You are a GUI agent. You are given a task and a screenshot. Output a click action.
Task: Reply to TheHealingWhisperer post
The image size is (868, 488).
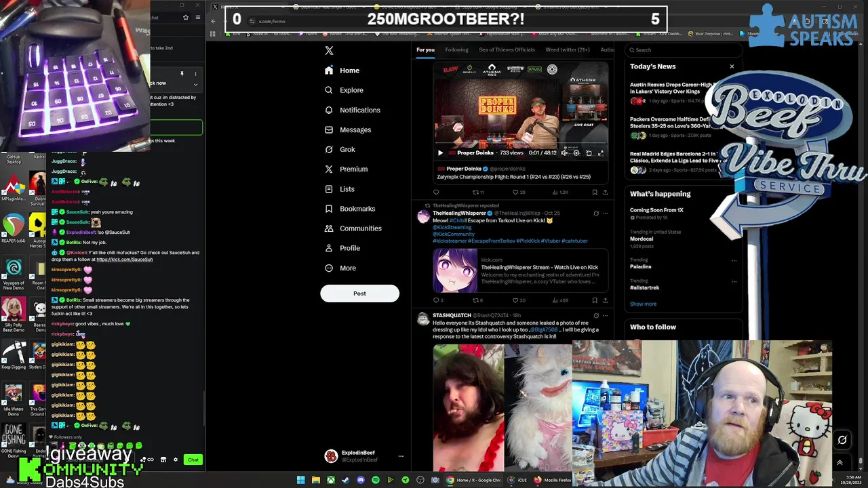coord(438,300)
